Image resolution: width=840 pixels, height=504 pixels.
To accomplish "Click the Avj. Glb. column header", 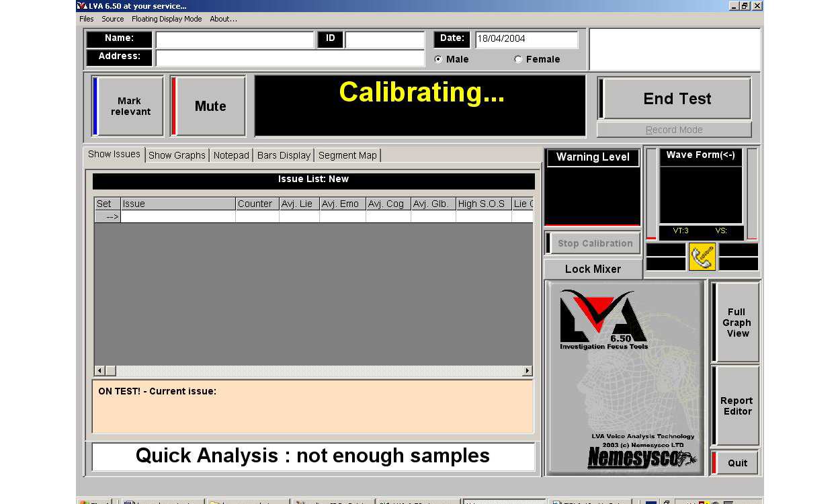I will tap(433, 204).
